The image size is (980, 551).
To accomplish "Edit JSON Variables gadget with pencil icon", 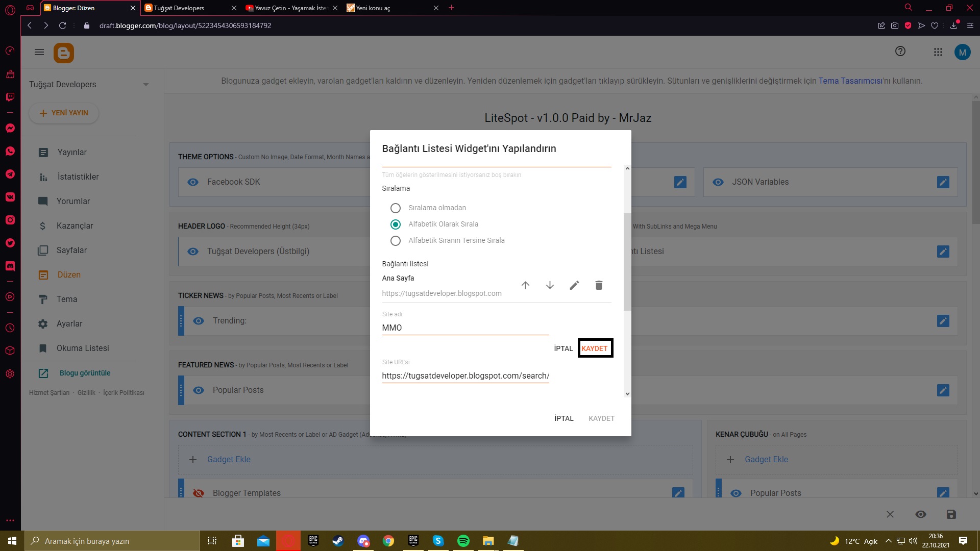I will (943, 182).
